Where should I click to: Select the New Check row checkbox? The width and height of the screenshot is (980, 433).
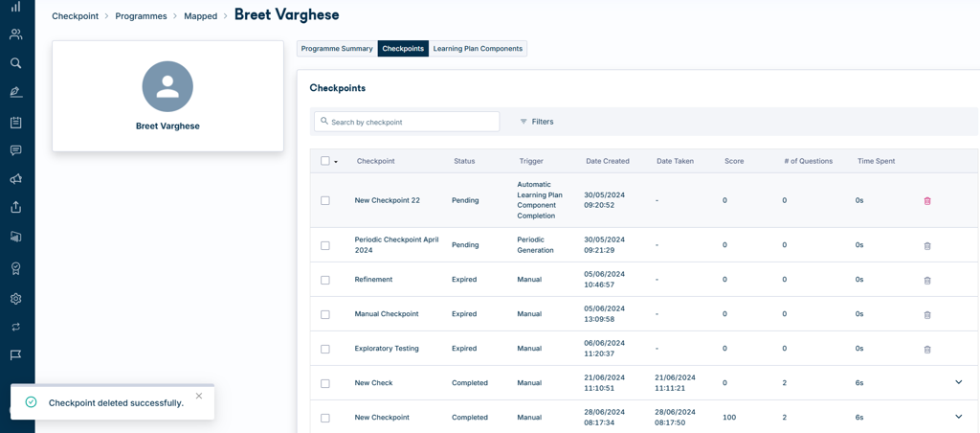[325, 383]
